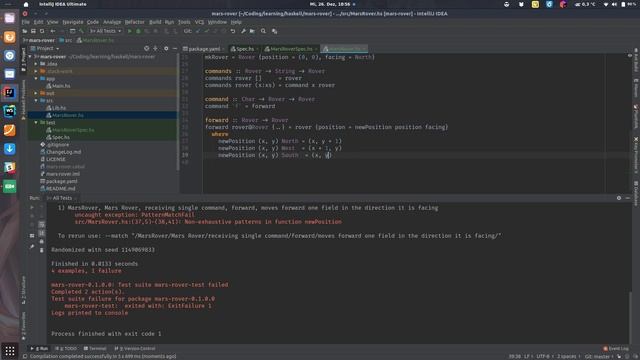Toggle tool window bars at status bar corner
Viewport: 640px width, 360px height.
pos(25,356)
